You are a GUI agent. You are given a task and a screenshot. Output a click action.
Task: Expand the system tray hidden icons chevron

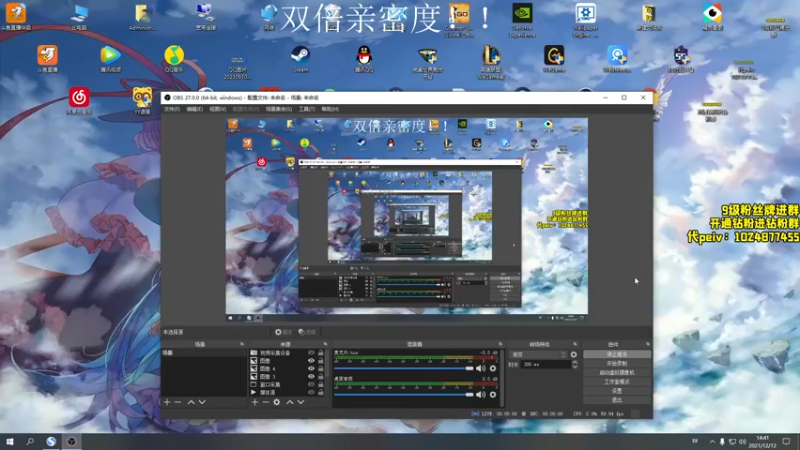click(x=712, y=441)
